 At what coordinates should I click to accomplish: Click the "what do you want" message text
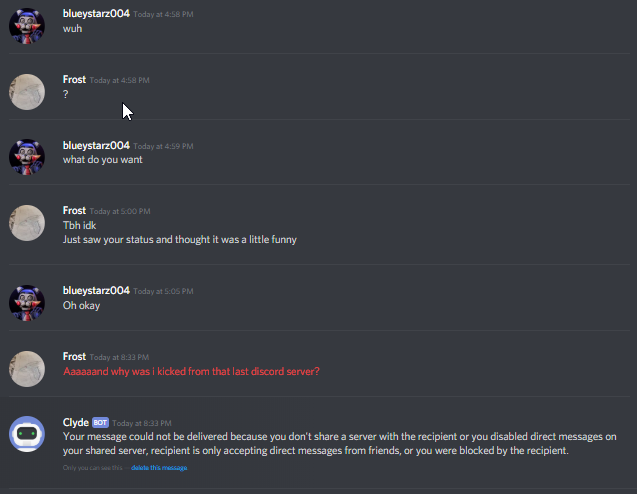(102, 160)
